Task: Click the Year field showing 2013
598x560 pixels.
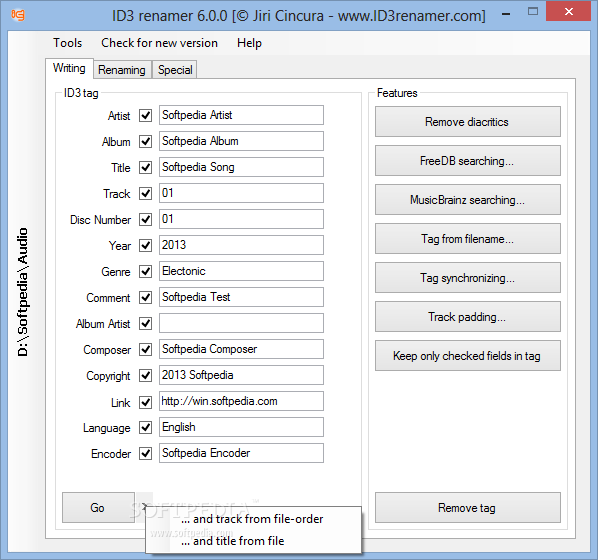Action: [241, 245]
